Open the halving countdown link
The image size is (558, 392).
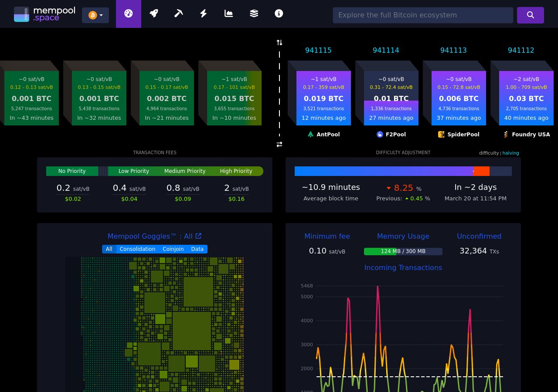click(510, 153)
